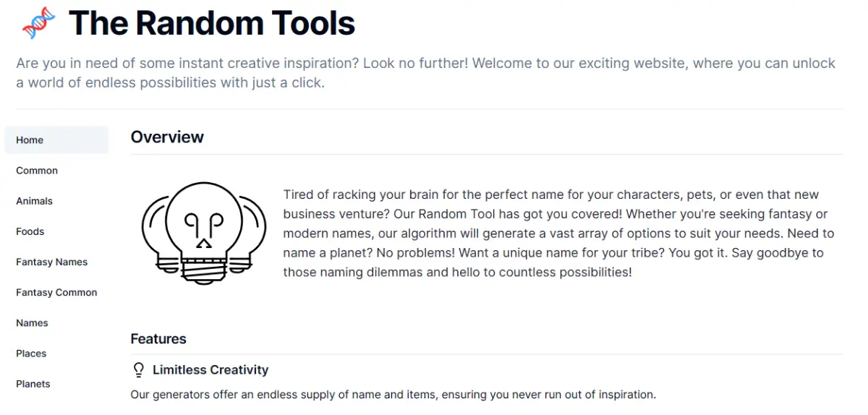Open the Common category in sidebar
Image resolution: width=868 pixels, height=415 pixels.
coord(37,171)
